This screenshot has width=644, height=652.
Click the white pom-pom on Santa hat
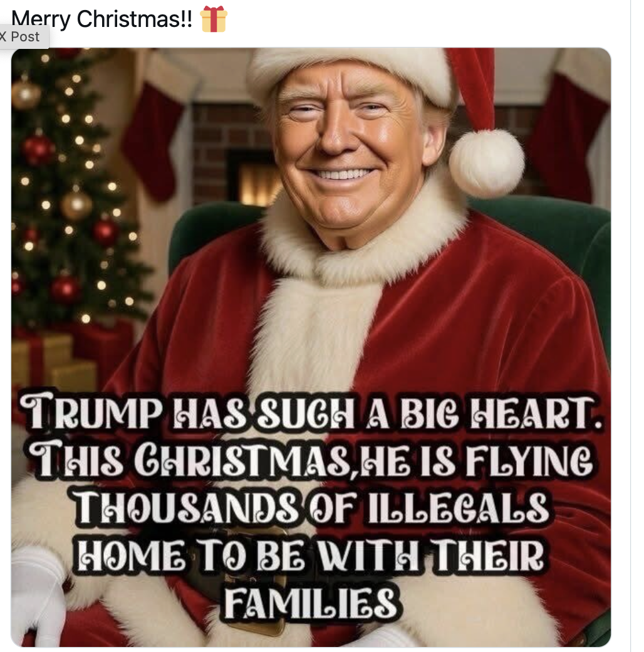(486, 162)
